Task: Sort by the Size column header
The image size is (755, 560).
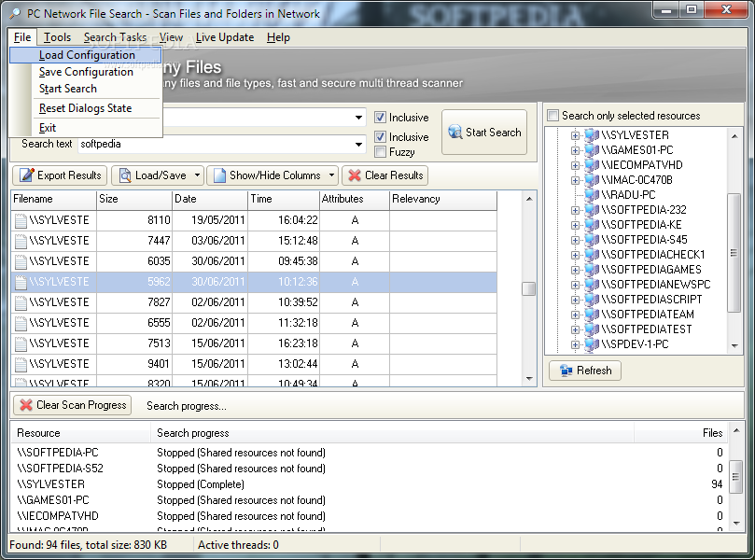Action: 133,199
